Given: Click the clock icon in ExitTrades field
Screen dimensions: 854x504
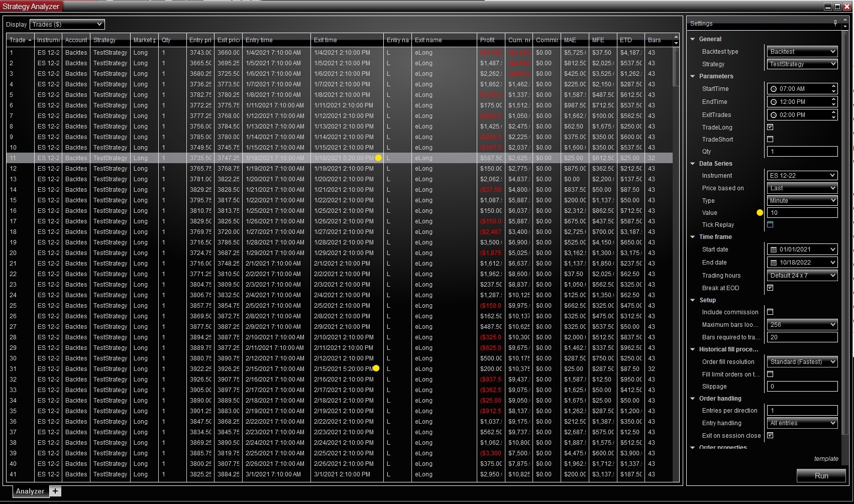Looking at the screenshot, I should [x=774, y=115].
